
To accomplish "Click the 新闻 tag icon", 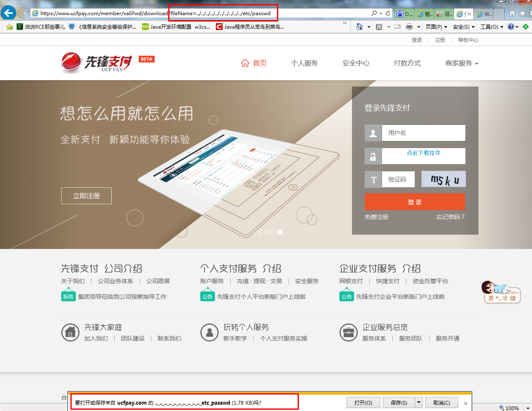I will tap(68, 296).
